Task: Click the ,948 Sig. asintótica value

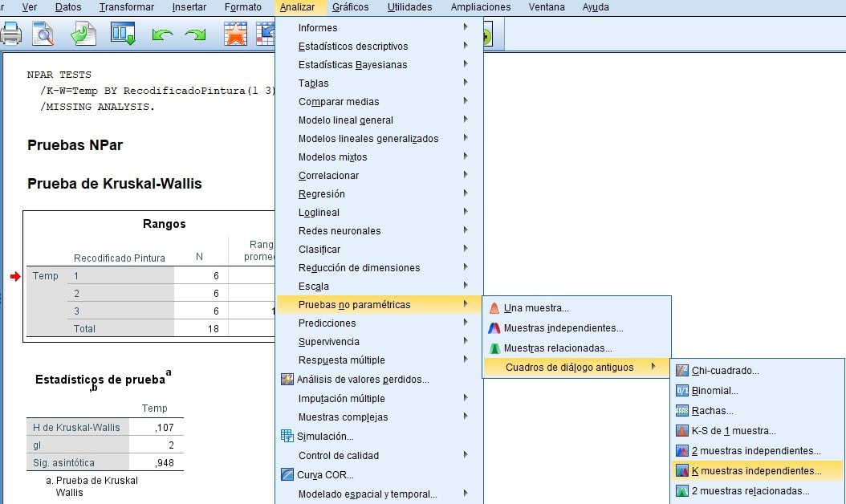Action: tap(164, 462)
